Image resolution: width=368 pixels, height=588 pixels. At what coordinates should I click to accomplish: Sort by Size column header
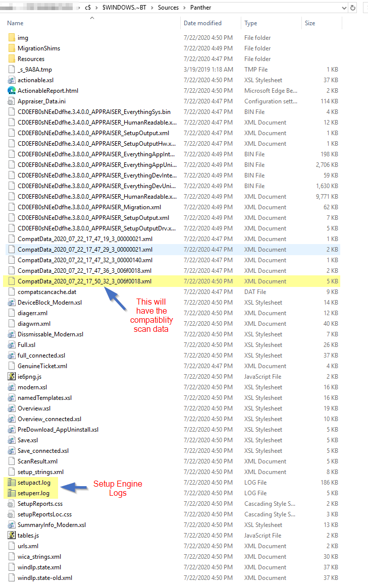(310, 23)
